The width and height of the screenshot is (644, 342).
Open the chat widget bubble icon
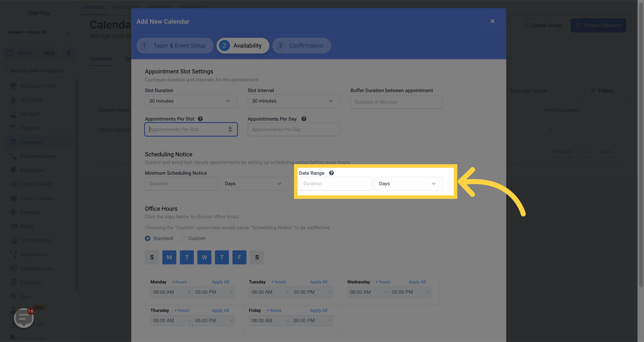click(x=24, y=317)
